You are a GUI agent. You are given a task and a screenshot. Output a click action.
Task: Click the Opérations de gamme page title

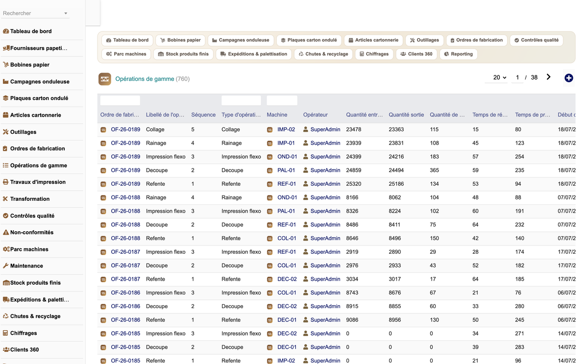pos(145,79)
